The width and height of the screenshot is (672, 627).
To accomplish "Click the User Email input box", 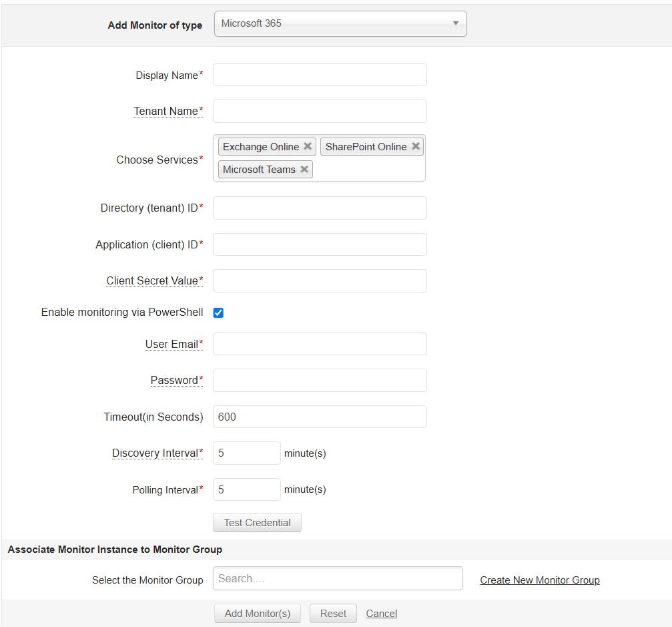I will click(x=320, y=344).
